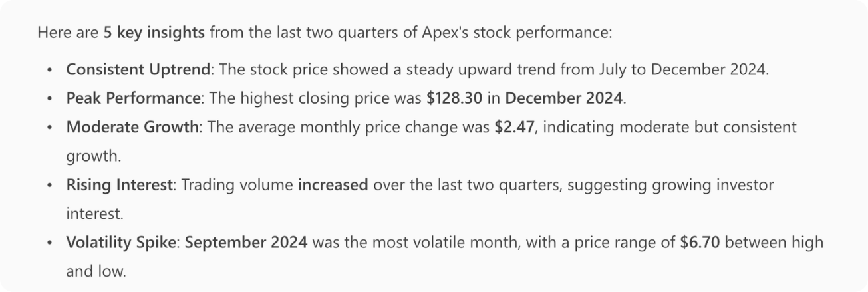Click the bullet before "Consistent Uptrend"
This screenshot has height=292, width=868.
coord(49,70)
